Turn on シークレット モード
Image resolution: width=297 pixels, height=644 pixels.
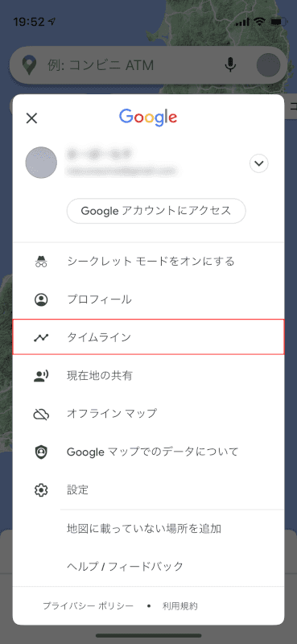click(x=148, y=261)
